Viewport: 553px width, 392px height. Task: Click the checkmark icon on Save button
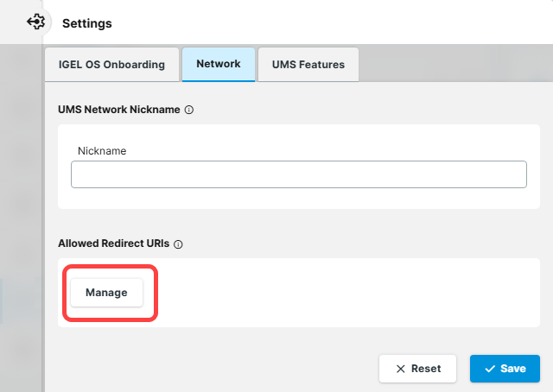pyautogui.click(x=489, y=369)
